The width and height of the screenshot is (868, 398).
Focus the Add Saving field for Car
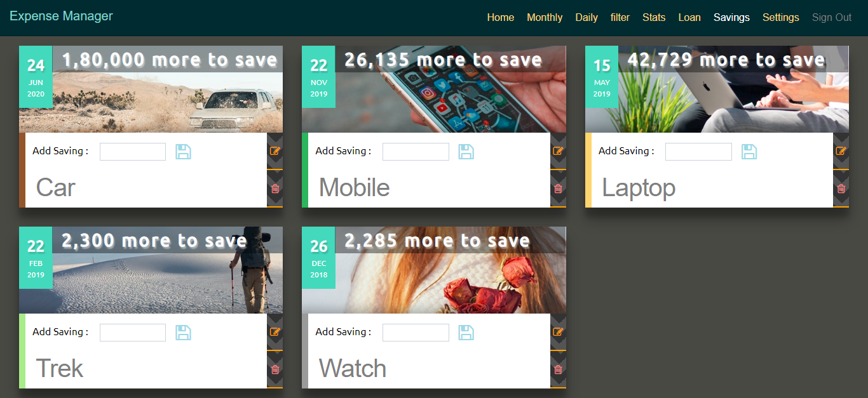[x=133, y=152]
